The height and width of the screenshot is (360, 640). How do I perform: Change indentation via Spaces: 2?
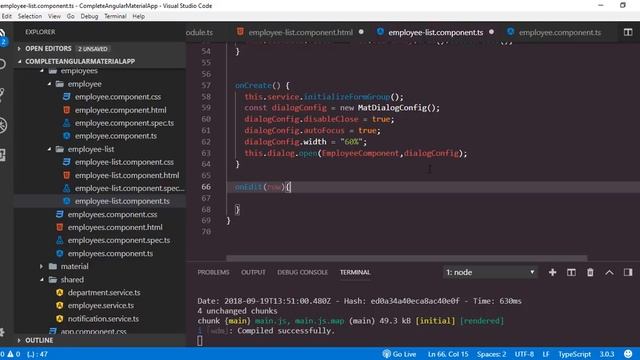(491, 354)
